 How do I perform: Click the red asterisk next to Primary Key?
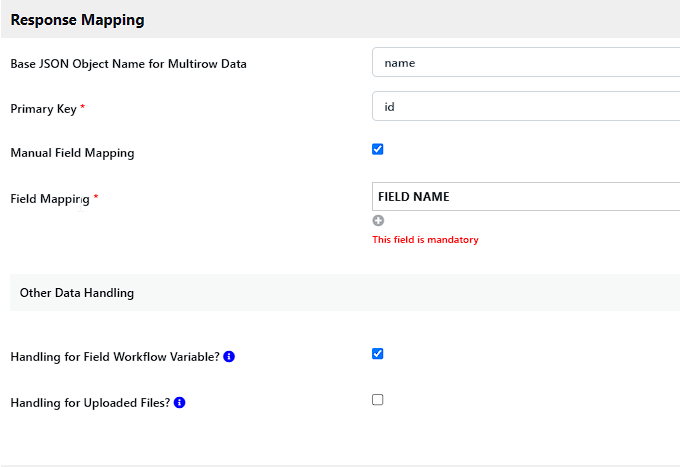(x=82, y=108)
